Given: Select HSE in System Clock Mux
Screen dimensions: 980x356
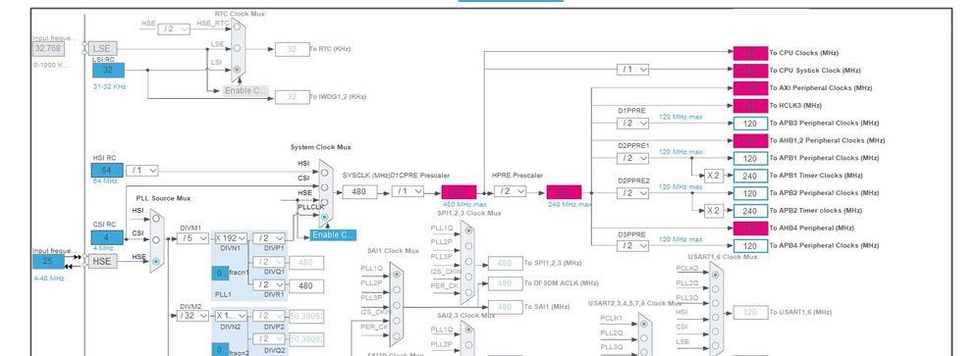Looking at the screenshot, I should (x=324, y=202).
